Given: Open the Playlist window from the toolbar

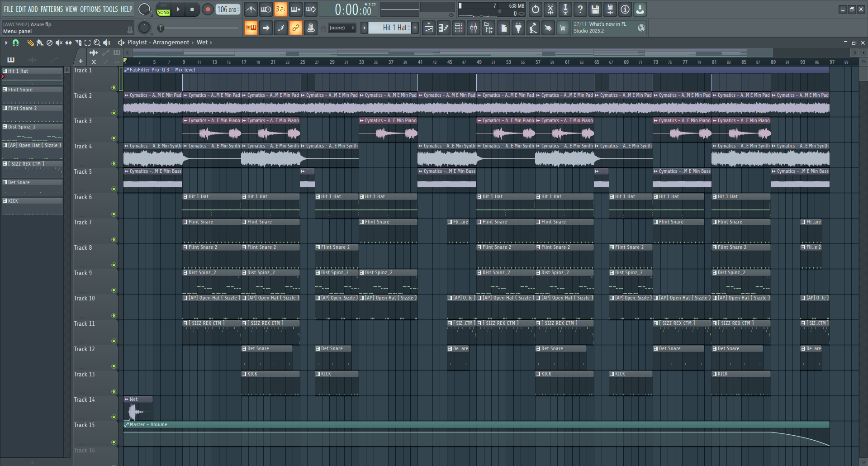Looking at the screenshot, I should pyautogui.click(x=429, y=28).
